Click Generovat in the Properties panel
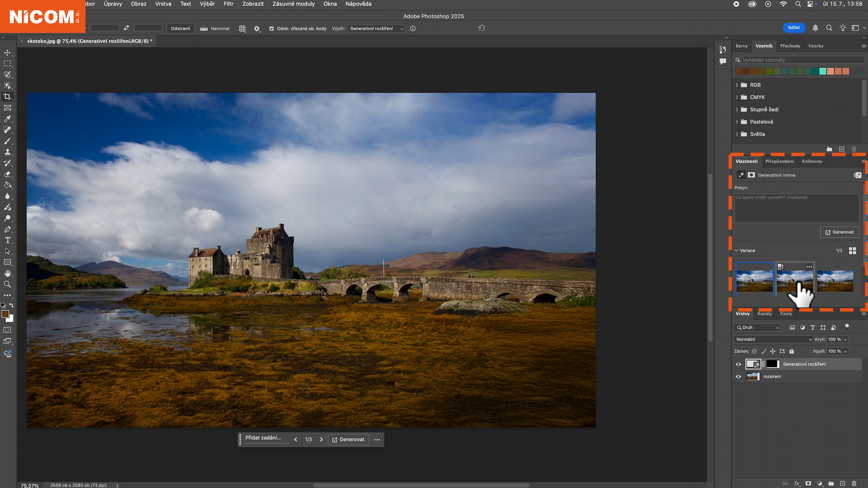The height and width of the screenshot is (488, 868). (x=840, y=232)
